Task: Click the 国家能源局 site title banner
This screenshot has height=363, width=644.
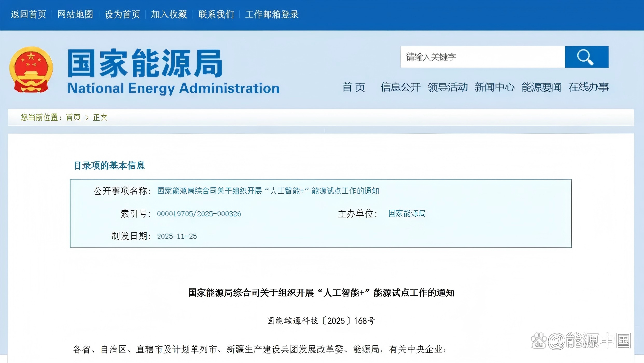Action: 145,64
